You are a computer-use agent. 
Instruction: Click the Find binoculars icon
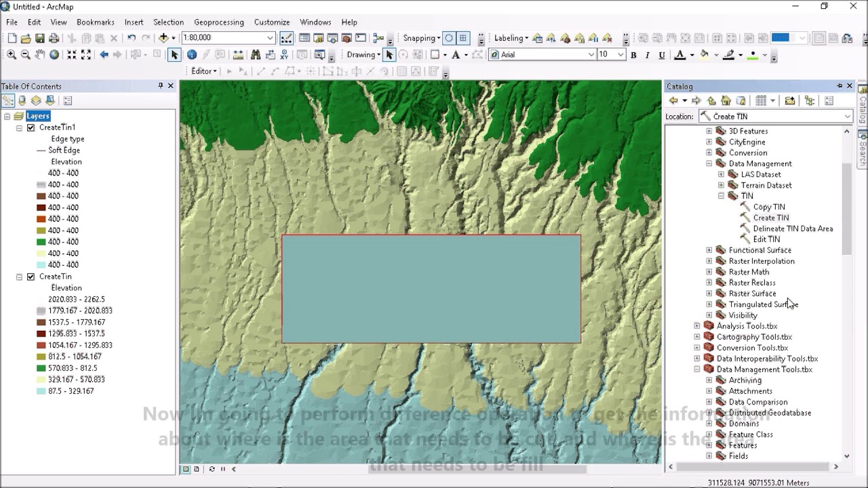pyautogui.click(x=256, y=55)
